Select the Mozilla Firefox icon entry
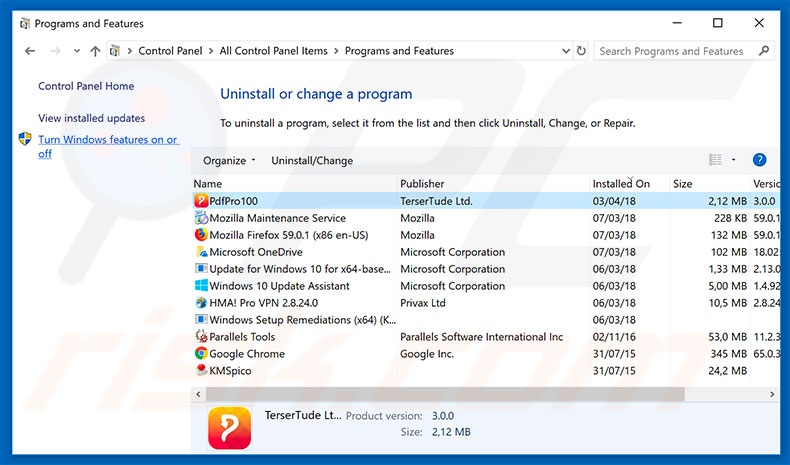Image resolution: width=790 pixels, height=465 pixels. (x=201, y=235)
